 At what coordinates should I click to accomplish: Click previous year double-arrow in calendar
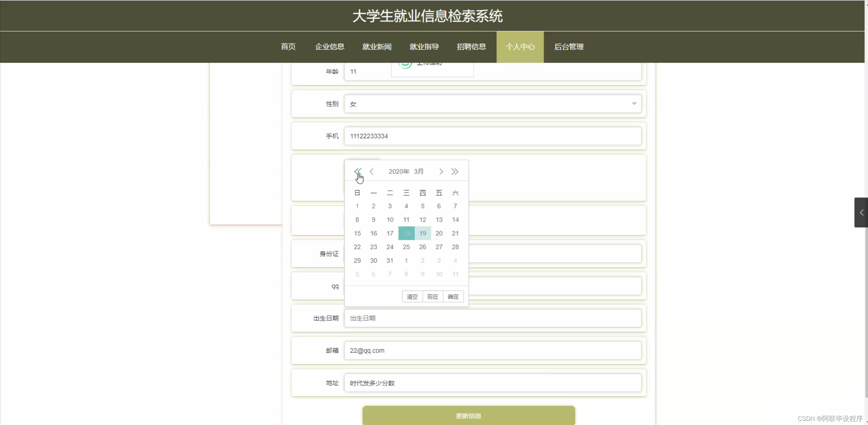point(357,171)
